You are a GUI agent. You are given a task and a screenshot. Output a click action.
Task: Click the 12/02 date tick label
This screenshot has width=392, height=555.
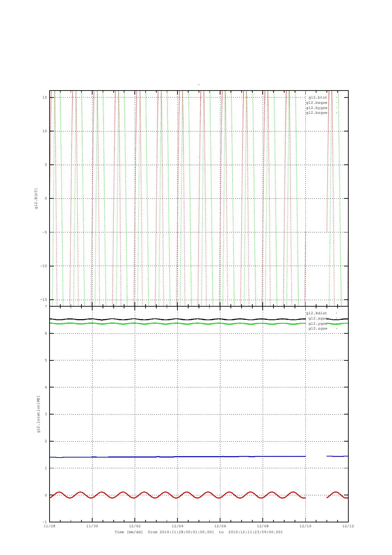click(135, 526)
